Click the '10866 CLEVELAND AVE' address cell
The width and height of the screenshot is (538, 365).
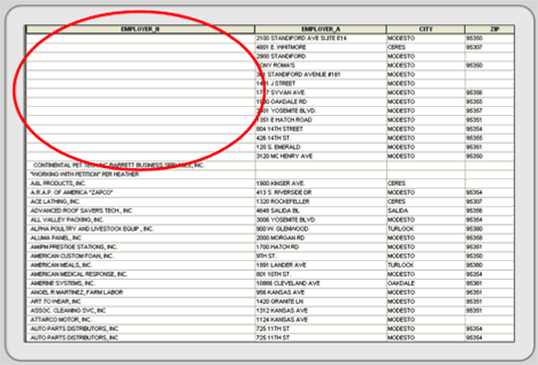pyautogui.click(x=320, y=284)
